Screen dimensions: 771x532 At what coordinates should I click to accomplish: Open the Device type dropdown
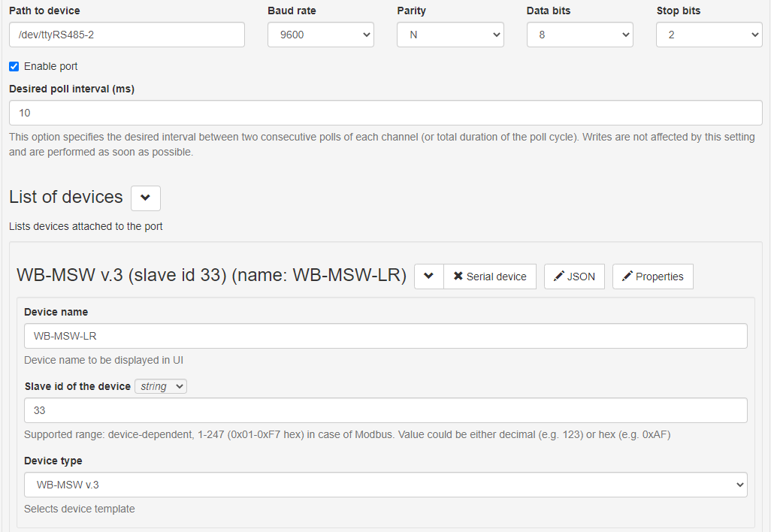[385, 485]
